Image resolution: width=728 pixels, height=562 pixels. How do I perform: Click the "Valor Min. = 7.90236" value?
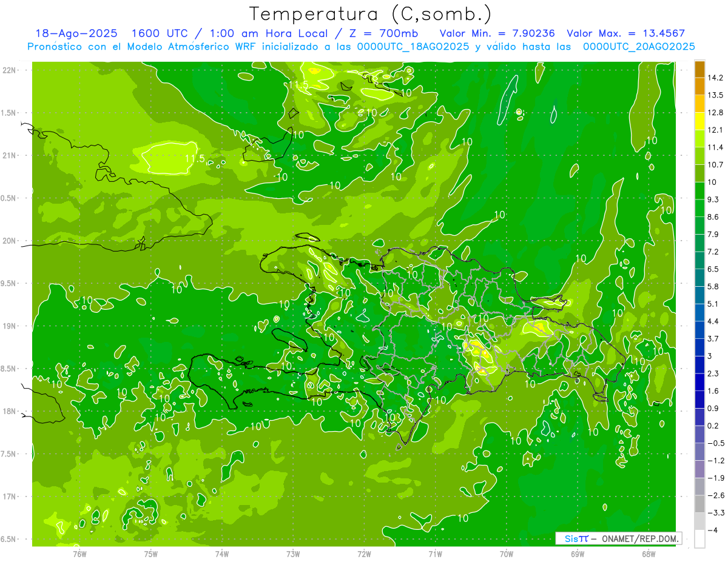[497, 33]
